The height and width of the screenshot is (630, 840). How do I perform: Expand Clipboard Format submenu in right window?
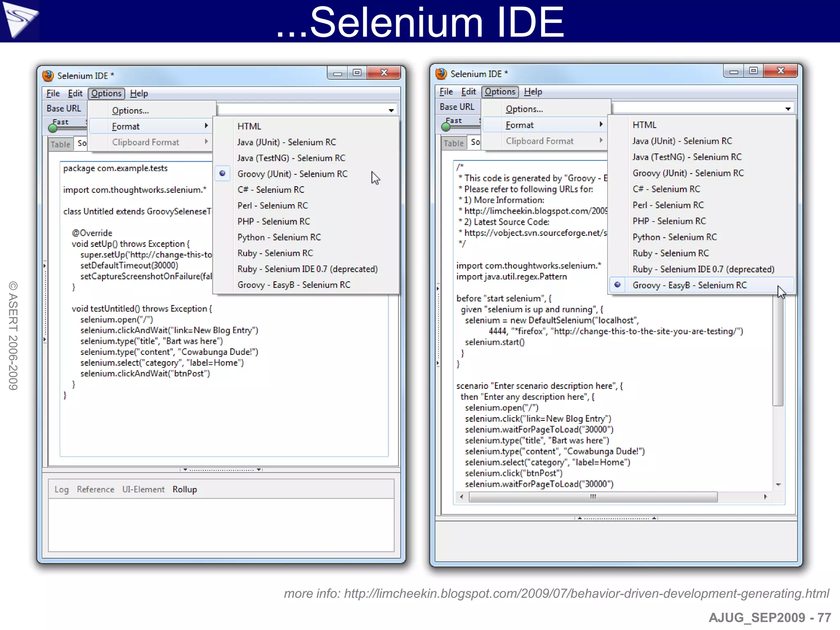point(545,141)
